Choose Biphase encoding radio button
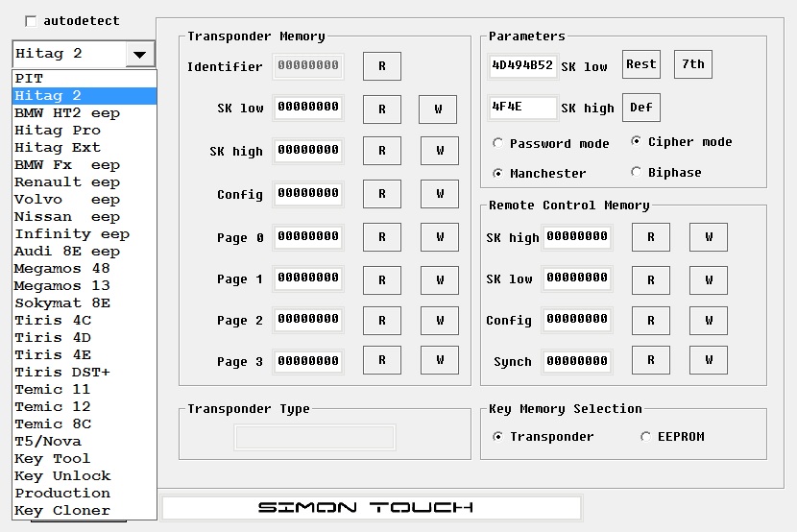 point(636,172)
